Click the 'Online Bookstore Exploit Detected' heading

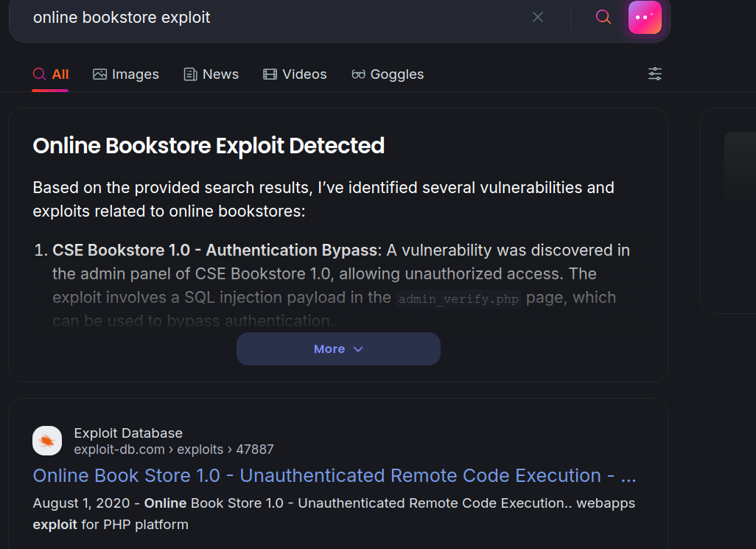(x=209, y=146)
